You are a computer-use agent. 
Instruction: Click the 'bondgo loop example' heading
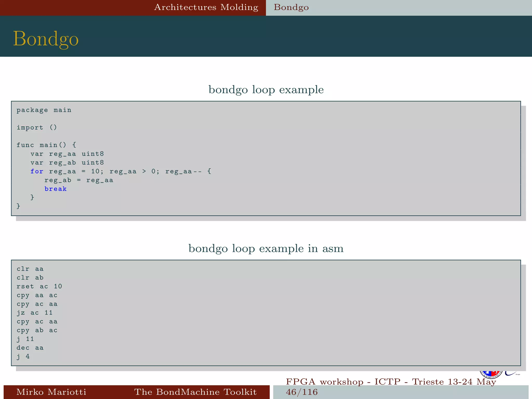tap(266, 90)
